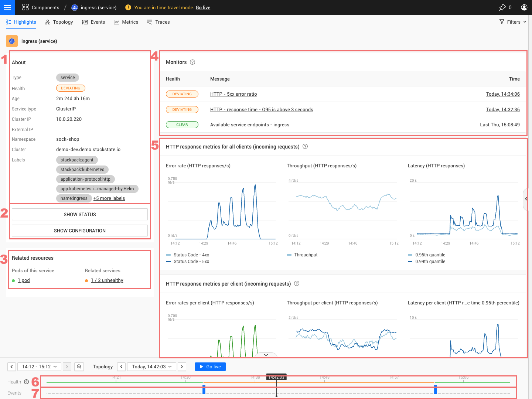This screenshot has width=532, height=399.
Task: Click the pin icon in the top bar
Action: tap(502, 7)
